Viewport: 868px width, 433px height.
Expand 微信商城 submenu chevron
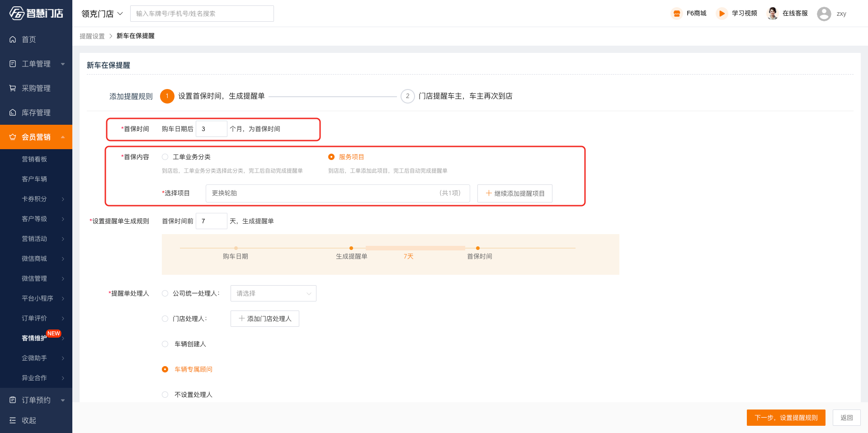coord(63,259)
